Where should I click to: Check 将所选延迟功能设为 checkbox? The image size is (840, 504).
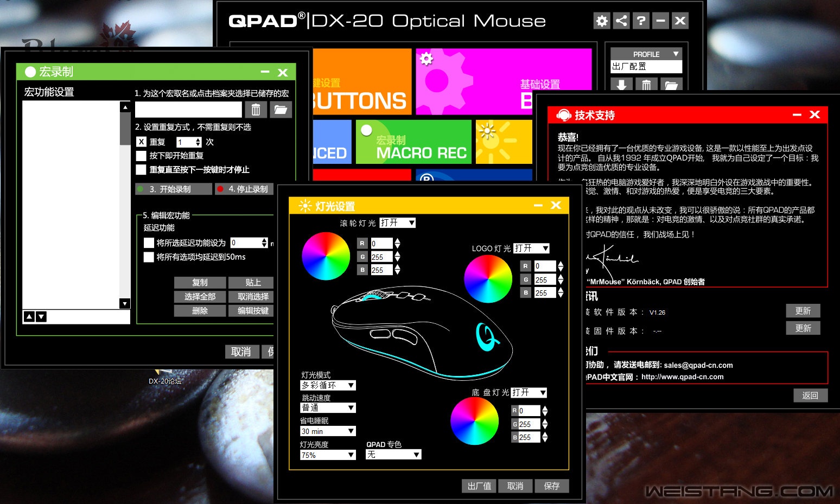coord(149,243)
